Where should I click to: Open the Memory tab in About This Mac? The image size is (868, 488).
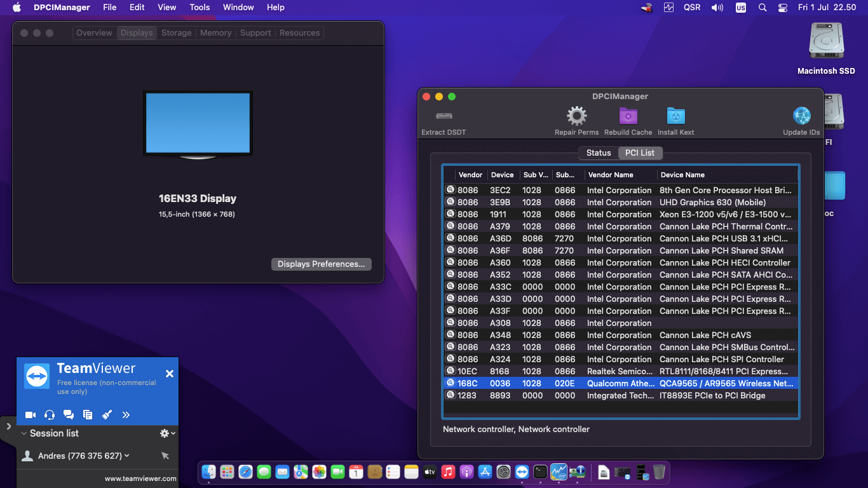tap(215, 33)
